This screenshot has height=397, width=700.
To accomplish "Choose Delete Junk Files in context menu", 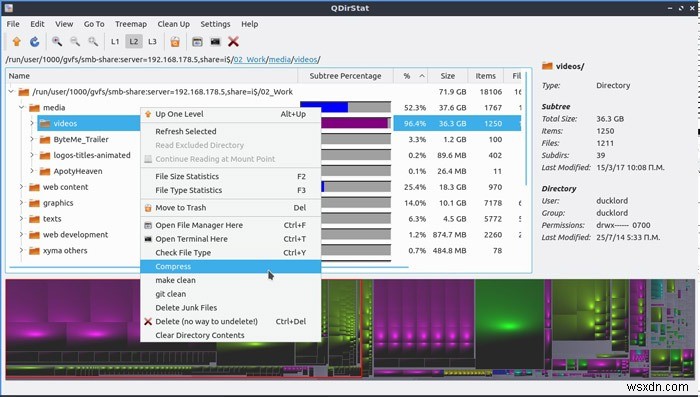I will point(230,308).
